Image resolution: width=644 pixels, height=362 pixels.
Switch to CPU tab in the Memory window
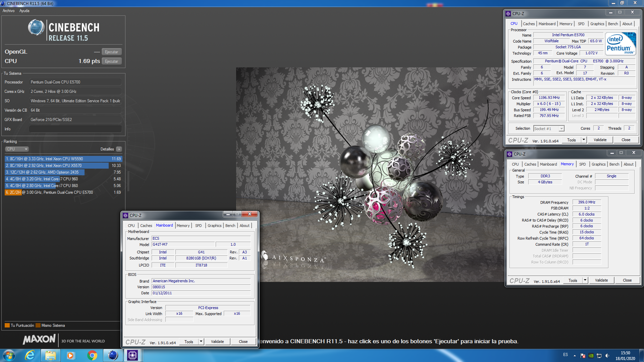(x=515, y=164)
